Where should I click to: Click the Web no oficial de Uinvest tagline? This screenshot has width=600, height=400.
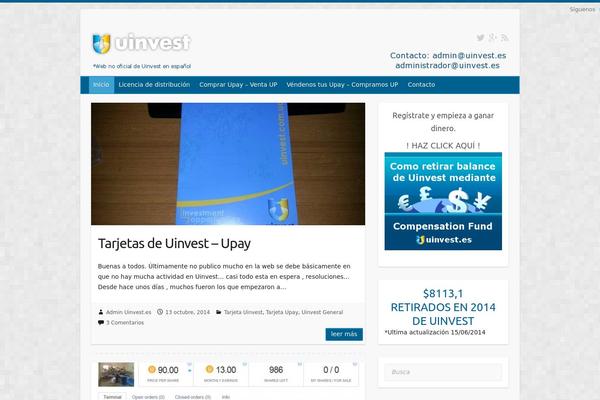click(x=142, y=66)
